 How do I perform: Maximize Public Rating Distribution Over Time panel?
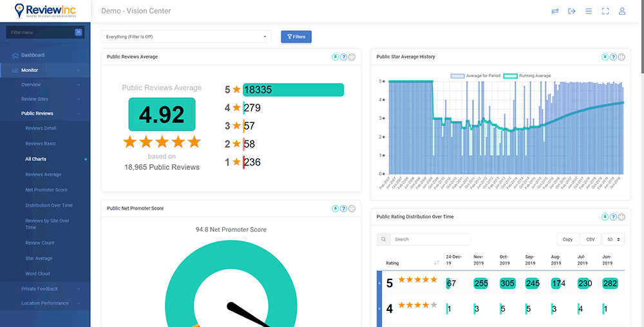[x=621, y=217]
